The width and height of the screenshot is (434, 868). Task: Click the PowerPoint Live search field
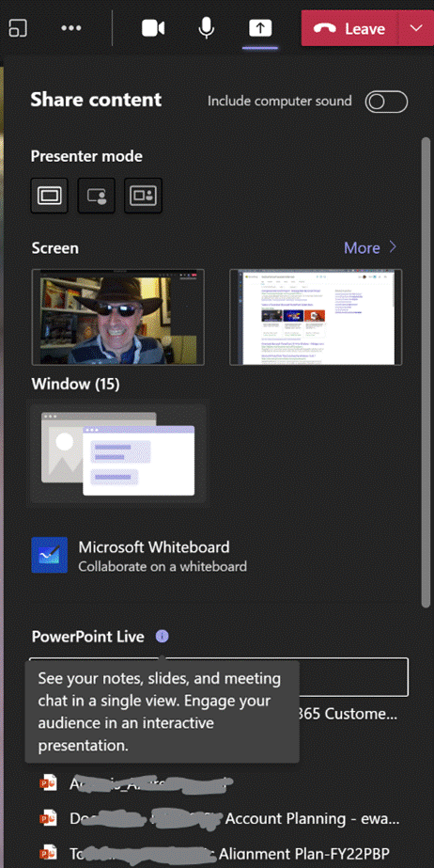(x=219, y=676)
